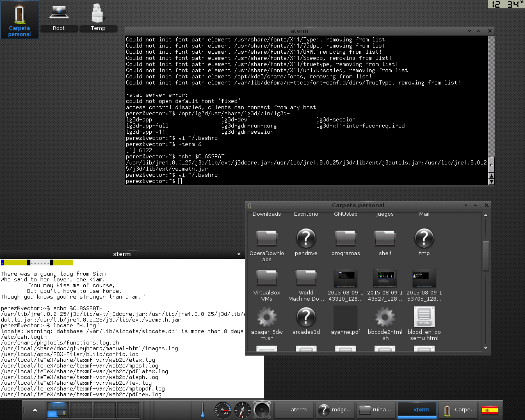Click the speaker volume icon in panel
525x420 pixels.
point(262,410)
